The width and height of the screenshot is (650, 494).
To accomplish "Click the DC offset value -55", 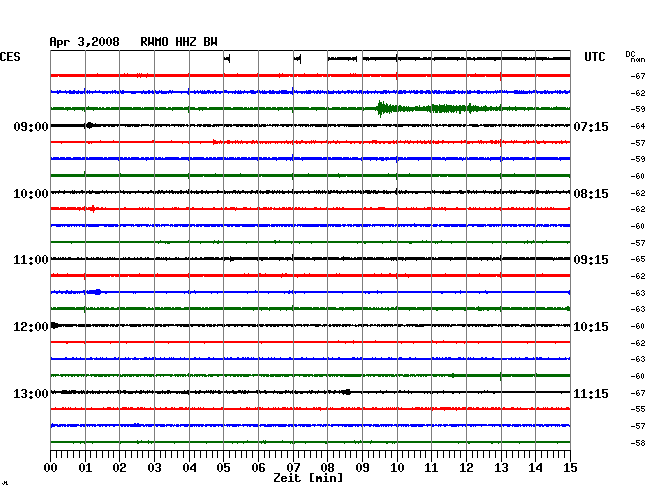I will (638, 409).
